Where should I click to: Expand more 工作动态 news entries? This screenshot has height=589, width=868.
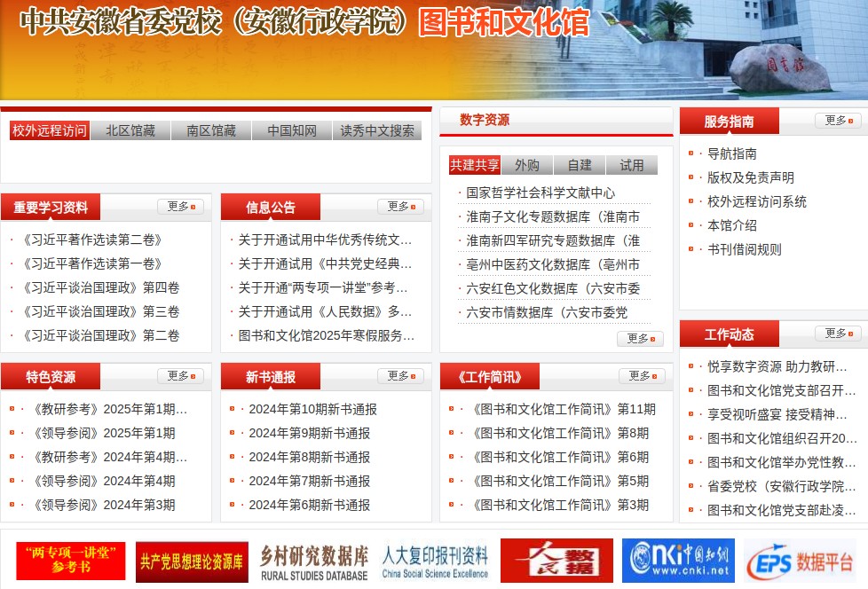pyautogui.click(x=838, y=334)
